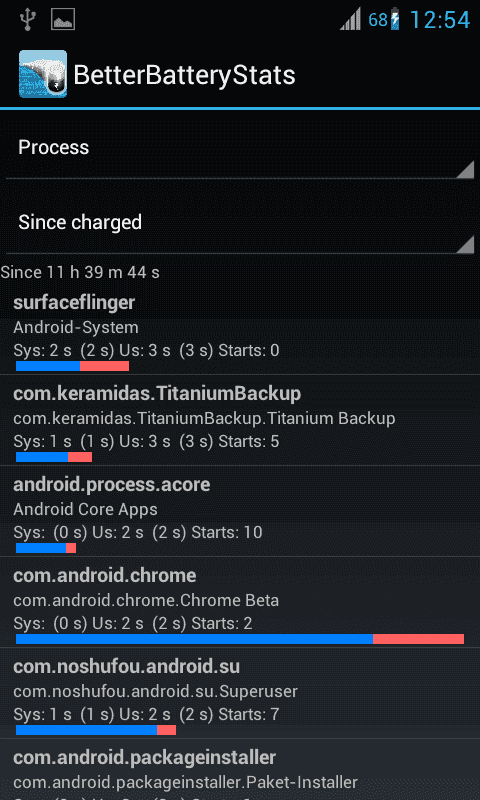Tap the USB connection status icon
Viewport: 480px width, 800px height.
(x=26, y=20)
